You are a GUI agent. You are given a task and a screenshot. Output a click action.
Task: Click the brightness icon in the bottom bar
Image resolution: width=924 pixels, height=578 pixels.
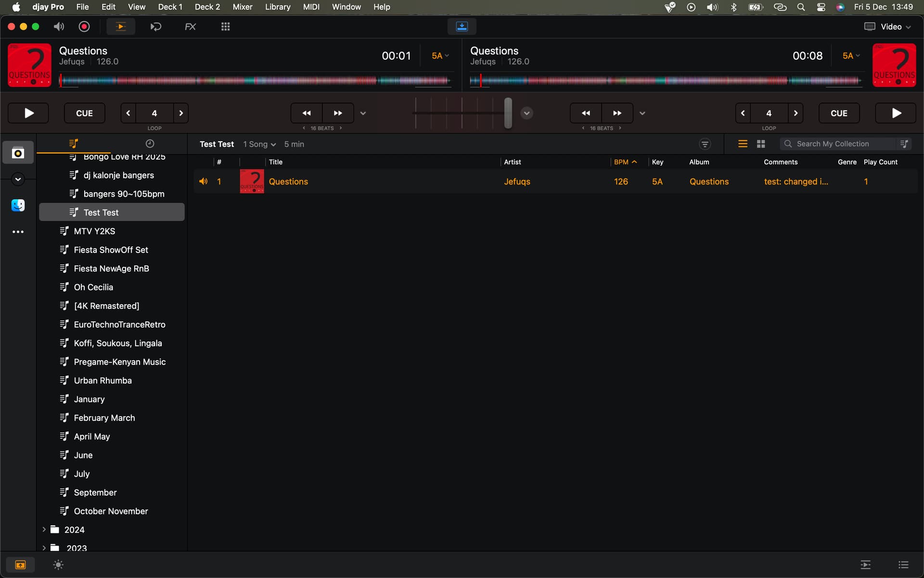point(58,565)
